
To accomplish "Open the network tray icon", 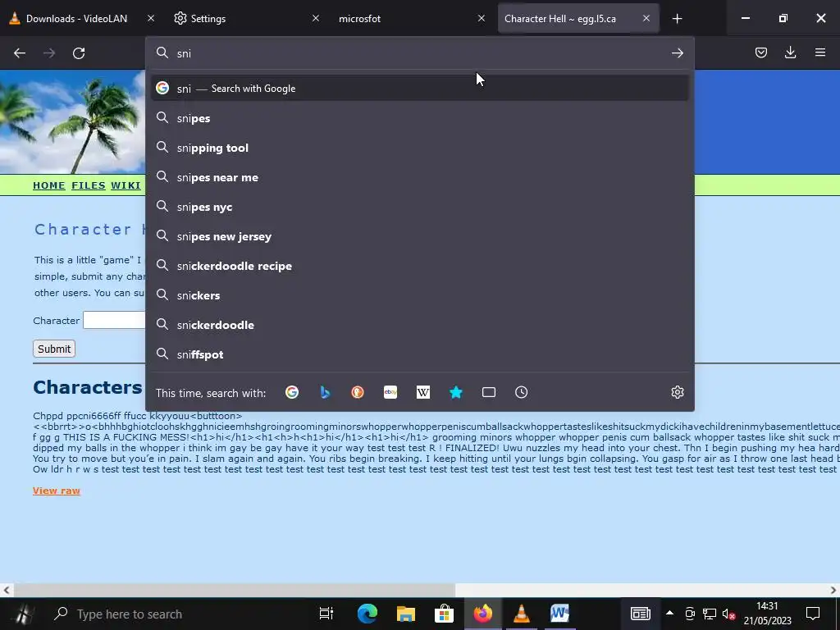I will coord(710,614).
